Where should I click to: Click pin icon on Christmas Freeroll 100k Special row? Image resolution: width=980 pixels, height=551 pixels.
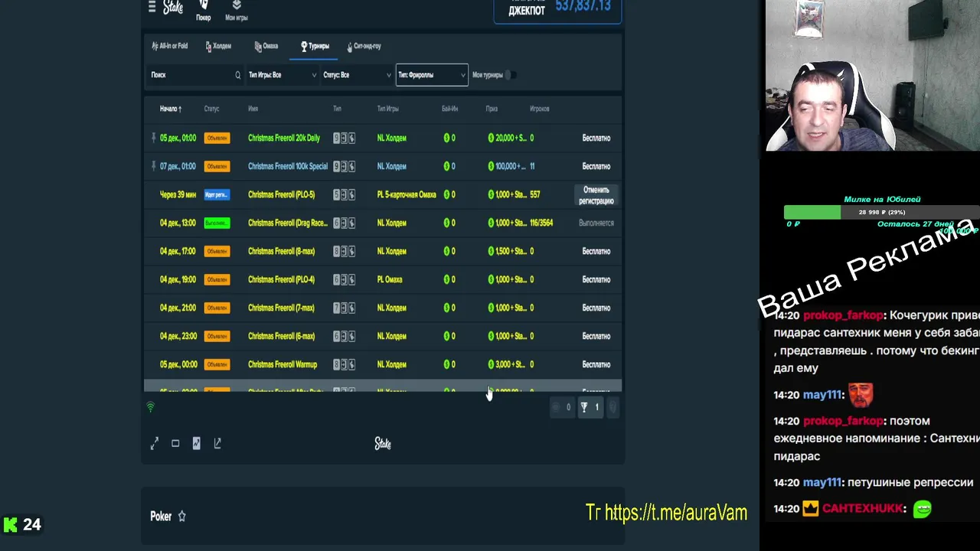(153, 166)
